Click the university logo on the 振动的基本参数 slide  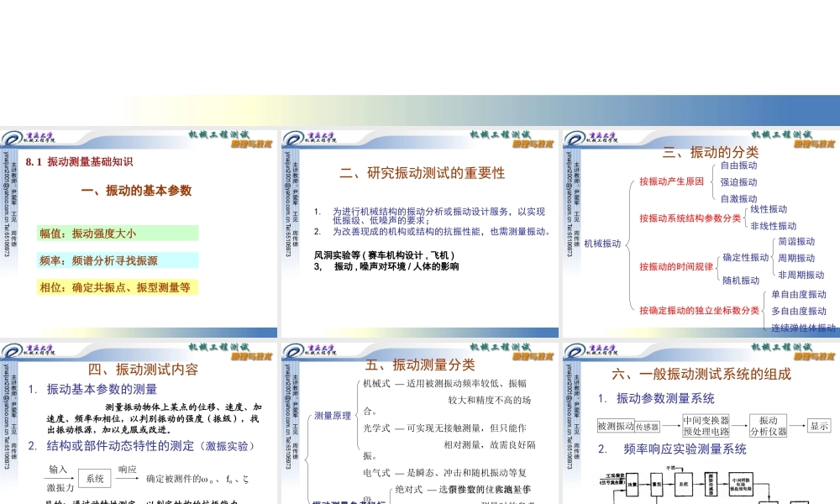click(x=28, y=139)
